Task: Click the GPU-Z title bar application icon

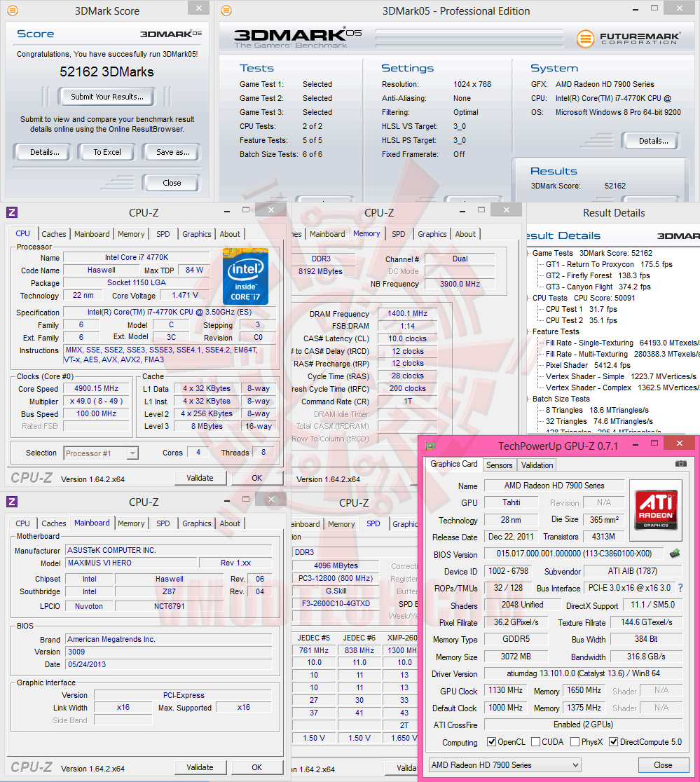Action: pyautogui.click(x=430, y=446)
